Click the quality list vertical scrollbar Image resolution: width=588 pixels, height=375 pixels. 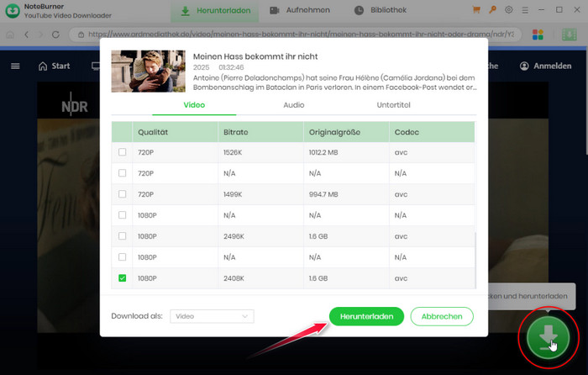tap(475, 260)
